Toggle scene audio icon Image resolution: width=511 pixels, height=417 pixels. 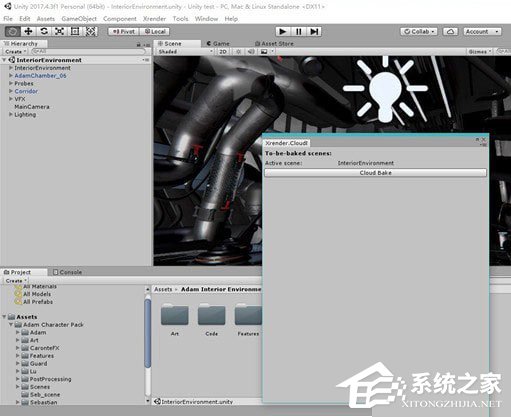[x=251, y=52]
